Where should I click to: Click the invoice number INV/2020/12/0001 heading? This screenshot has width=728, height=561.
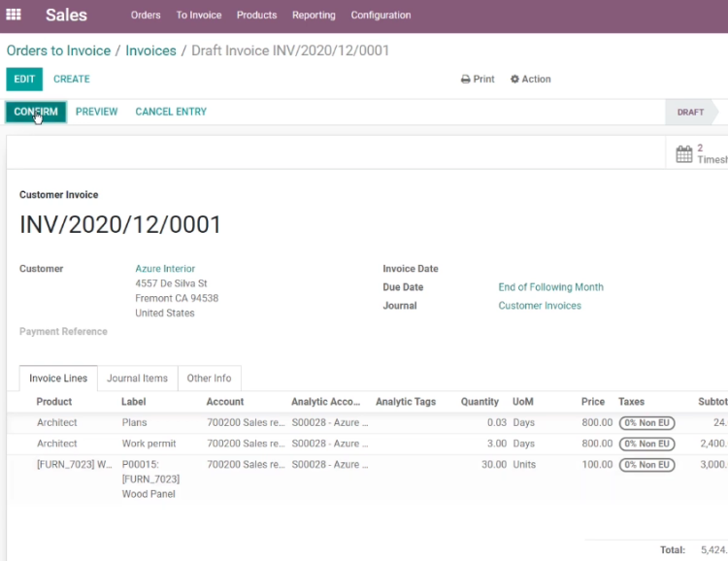[120, 225]
